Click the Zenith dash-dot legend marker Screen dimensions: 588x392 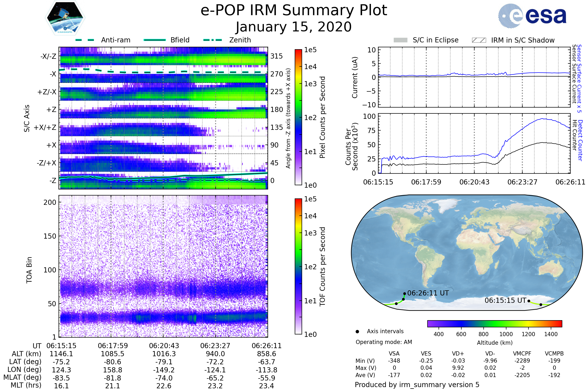(213, 40)
